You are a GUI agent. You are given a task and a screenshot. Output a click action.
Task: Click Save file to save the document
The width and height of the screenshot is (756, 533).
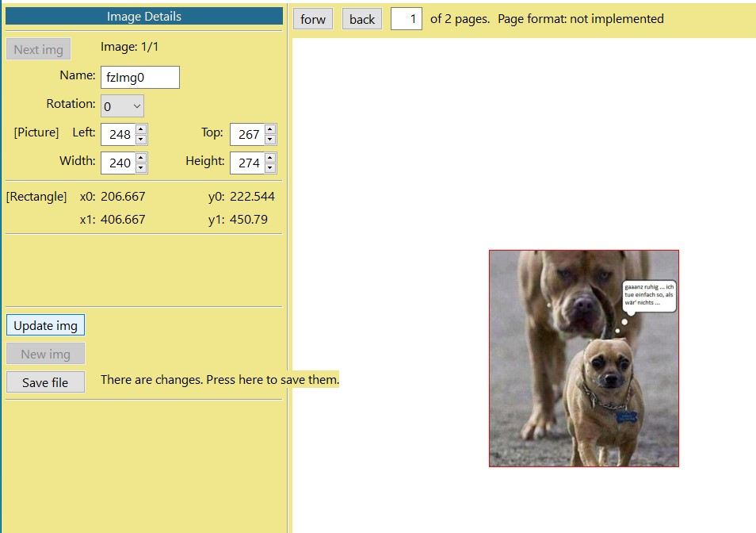(x=45, y=382)
